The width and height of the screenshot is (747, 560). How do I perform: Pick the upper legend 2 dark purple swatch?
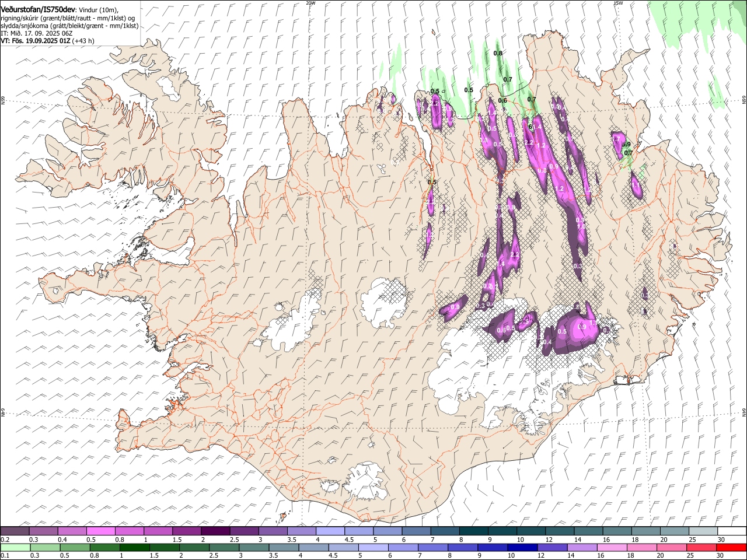[215, 531]
